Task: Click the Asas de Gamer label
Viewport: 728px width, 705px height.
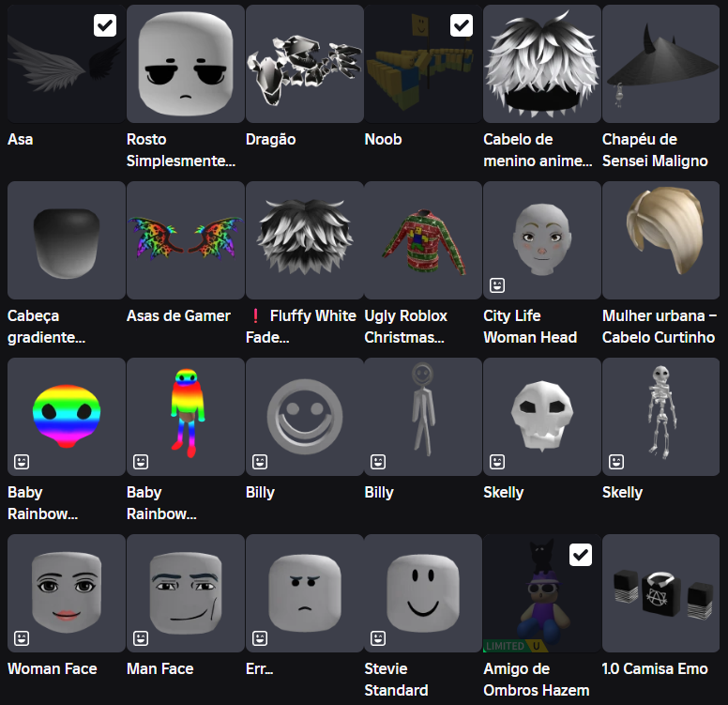Action: click(179, 316)
